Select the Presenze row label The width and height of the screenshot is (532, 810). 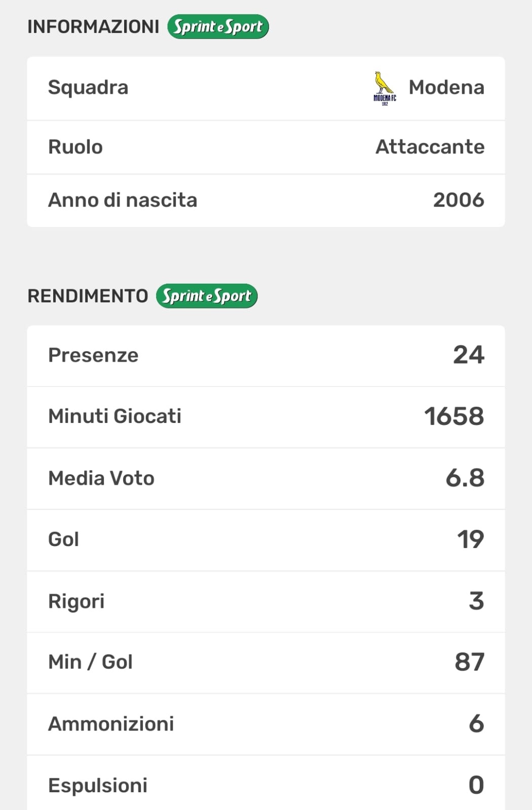(x=93, y=355)
